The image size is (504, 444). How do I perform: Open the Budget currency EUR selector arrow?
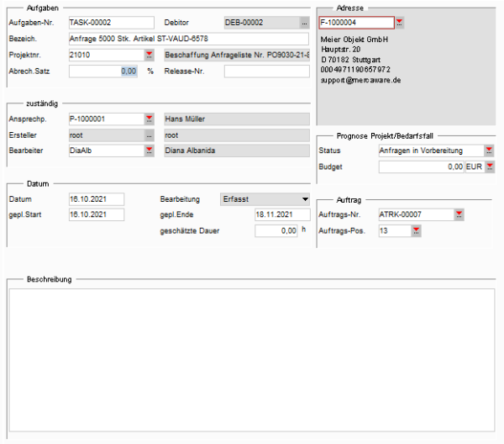pyautogui.click(x=489, y=166)
